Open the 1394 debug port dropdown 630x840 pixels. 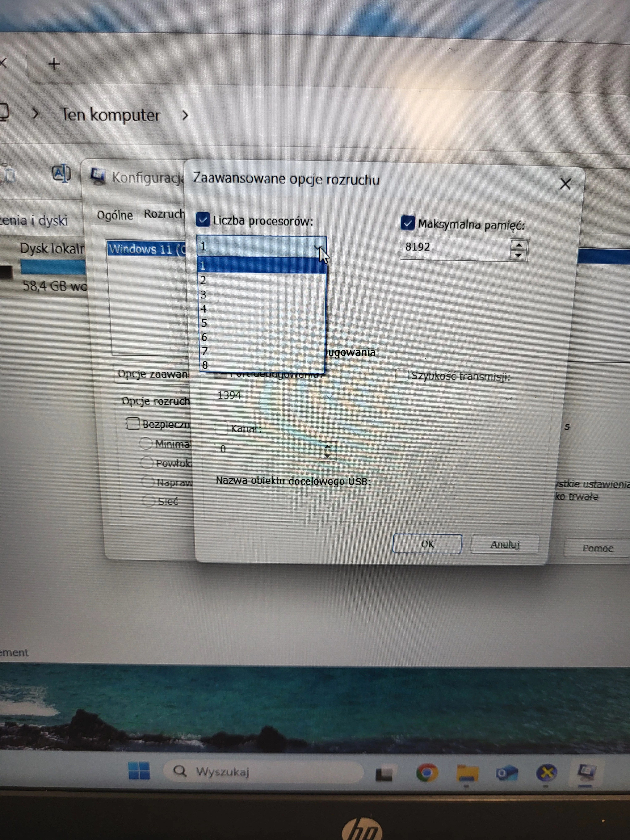(x=329, y=396)
